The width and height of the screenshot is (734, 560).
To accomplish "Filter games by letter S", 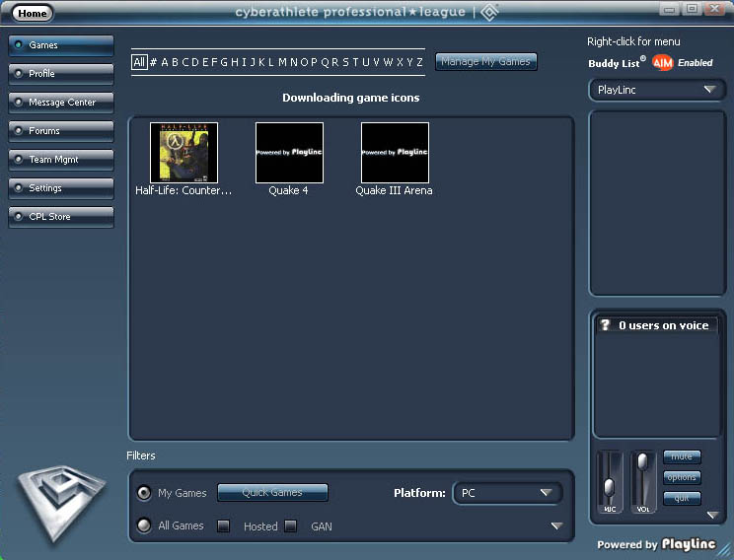I will pyautogui.click(x=345, y=62).
